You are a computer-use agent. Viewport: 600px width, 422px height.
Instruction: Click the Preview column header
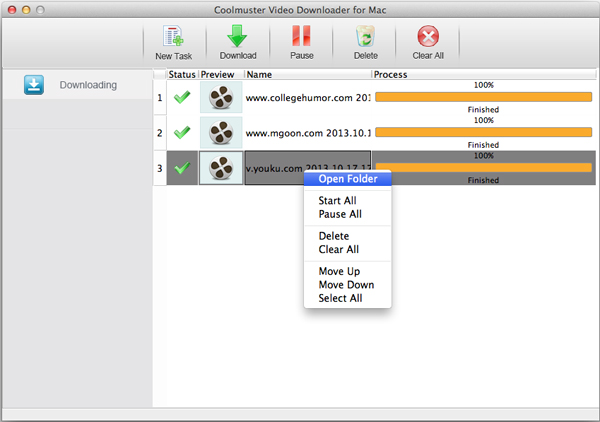(221, 74)
